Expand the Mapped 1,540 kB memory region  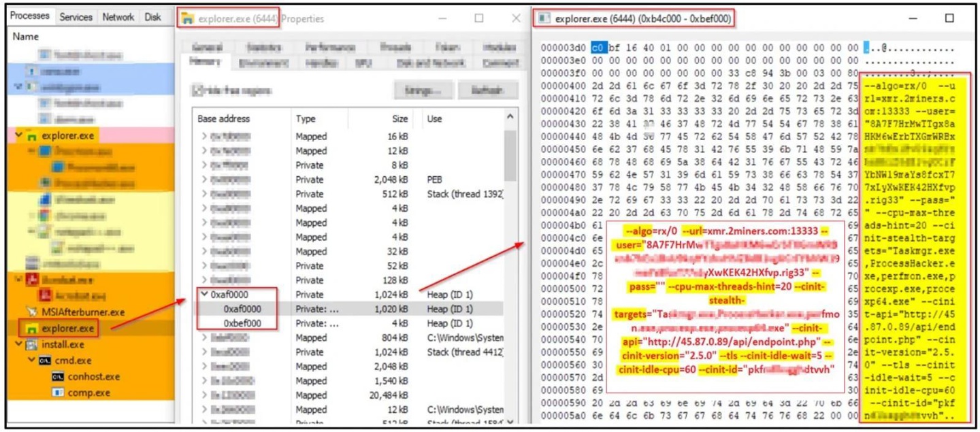[203, 381]
